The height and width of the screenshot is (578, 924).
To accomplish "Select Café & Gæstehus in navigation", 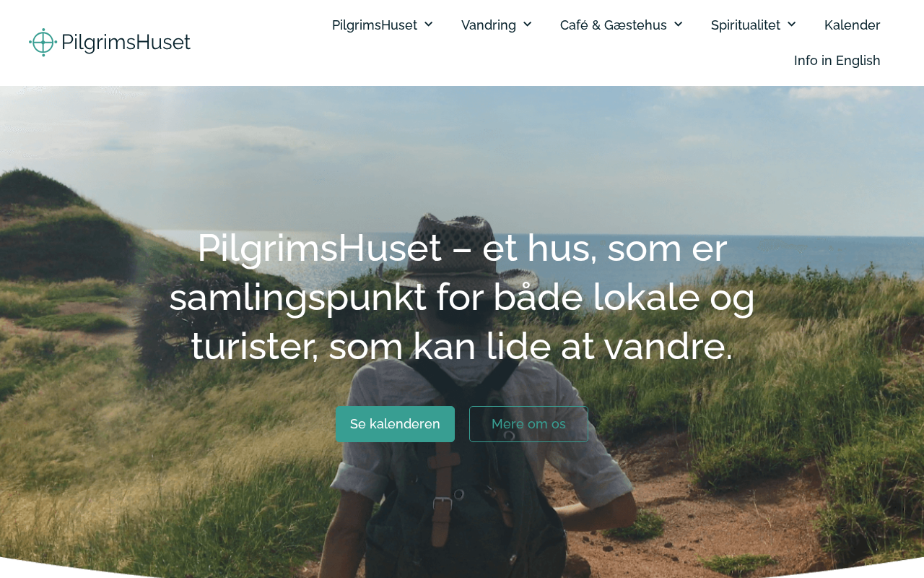I will pyautogui.click(x=614, y=25).
